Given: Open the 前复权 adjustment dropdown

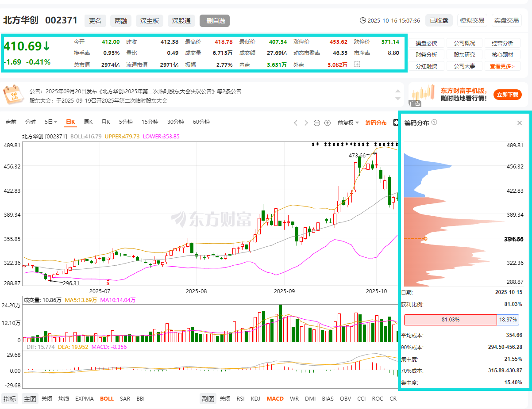Looking at the screenshot, I should [x=348, y=123].
